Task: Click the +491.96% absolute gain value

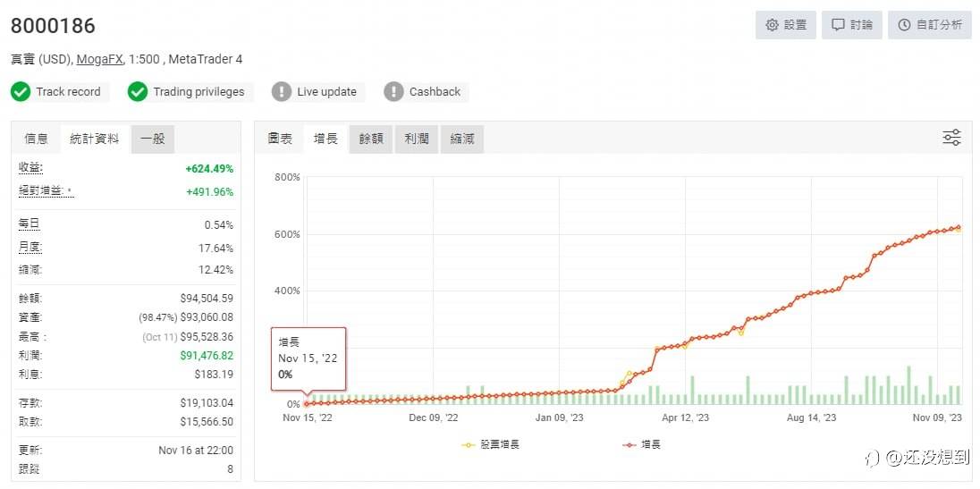Action: [209, 191]
